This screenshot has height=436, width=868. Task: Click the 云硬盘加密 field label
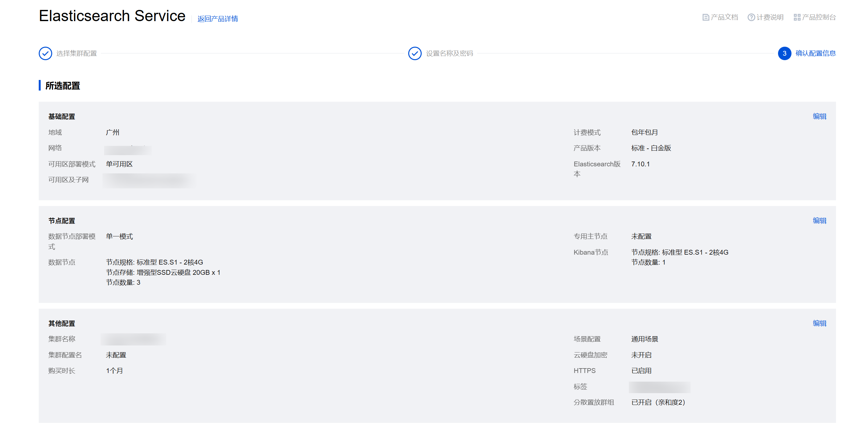(590, 355)
